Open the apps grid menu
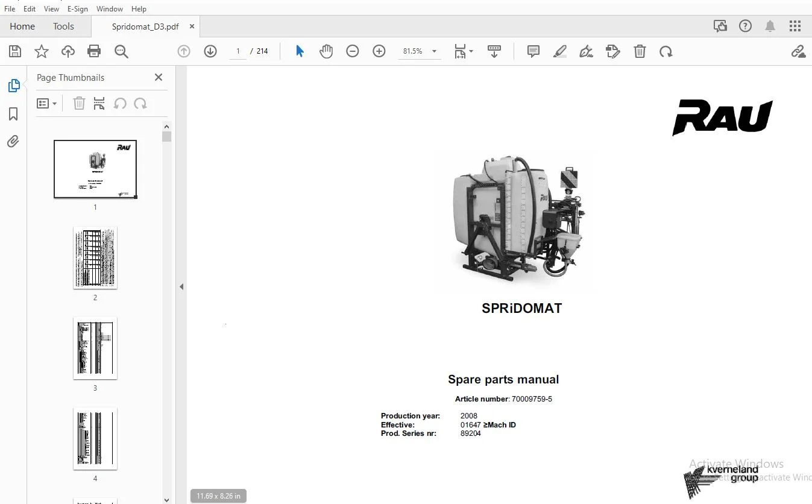 pyautogui.click(x=795, y=26)
